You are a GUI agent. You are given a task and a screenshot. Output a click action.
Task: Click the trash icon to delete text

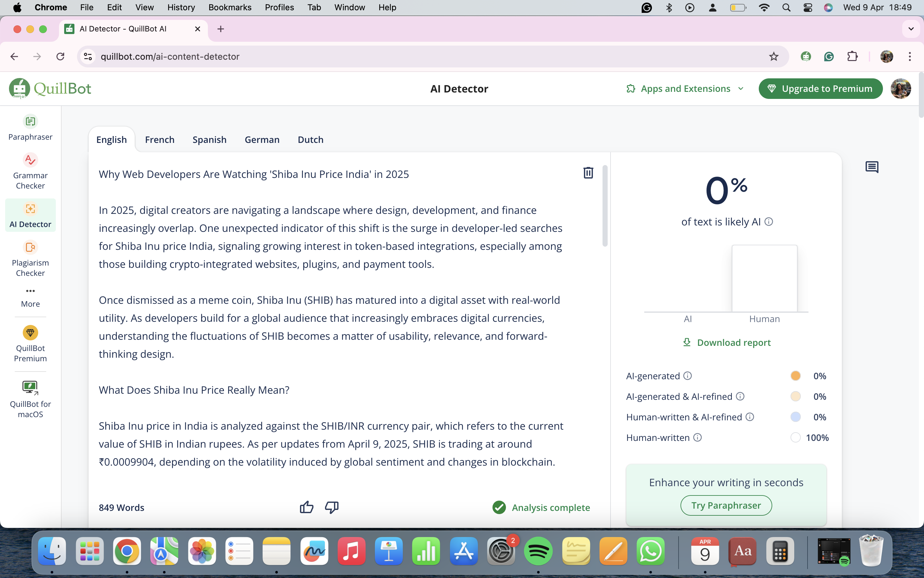[x=588, y=173]
